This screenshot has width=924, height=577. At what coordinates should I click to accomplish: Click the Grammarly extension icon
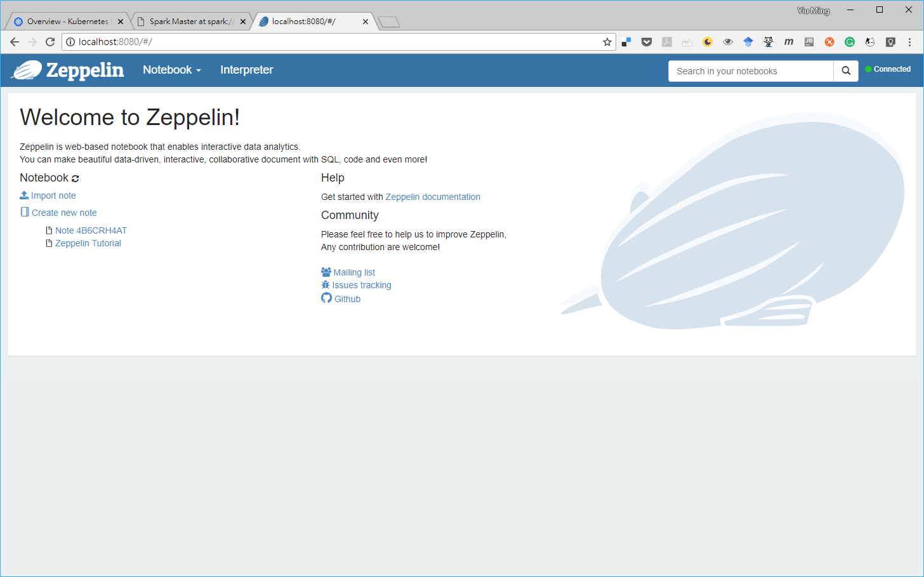coord(850,42)
